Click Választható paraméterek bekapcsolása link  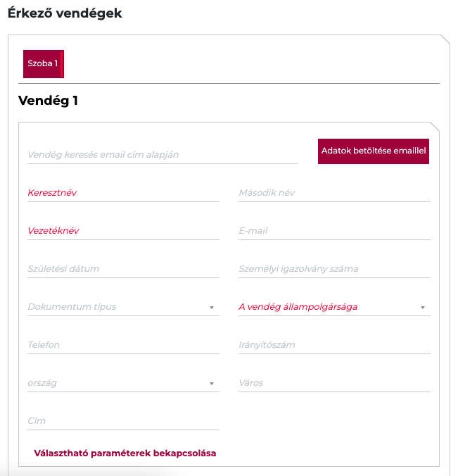[x=125, y=453]
